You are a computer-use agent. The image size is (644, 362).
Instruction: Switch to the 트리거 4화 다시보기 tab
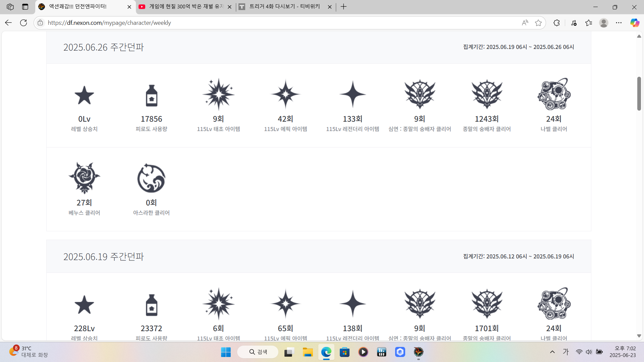click(285, 7)
